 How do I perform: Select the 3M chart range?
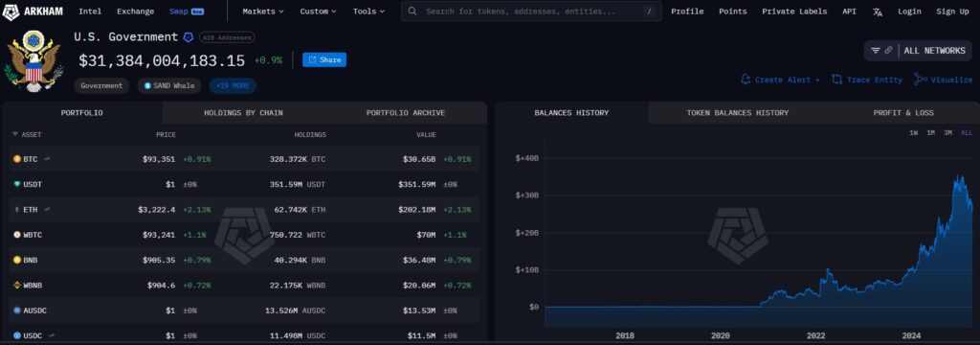coord(948,133)
